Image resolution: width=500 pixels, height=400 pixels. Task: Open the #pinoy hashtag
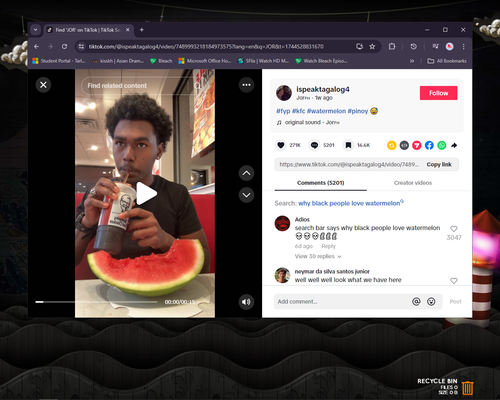[358, 111]
